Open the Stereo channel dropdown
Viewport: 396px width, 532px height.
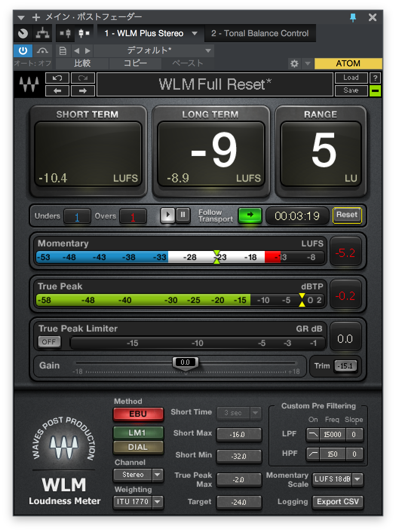138,475
